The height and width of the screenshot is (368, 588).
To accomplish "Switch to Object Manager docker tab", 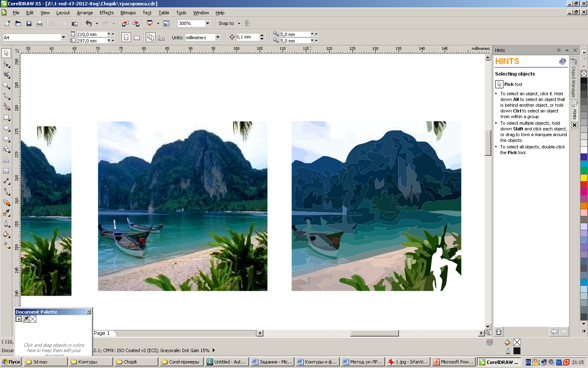I will 573,78.
